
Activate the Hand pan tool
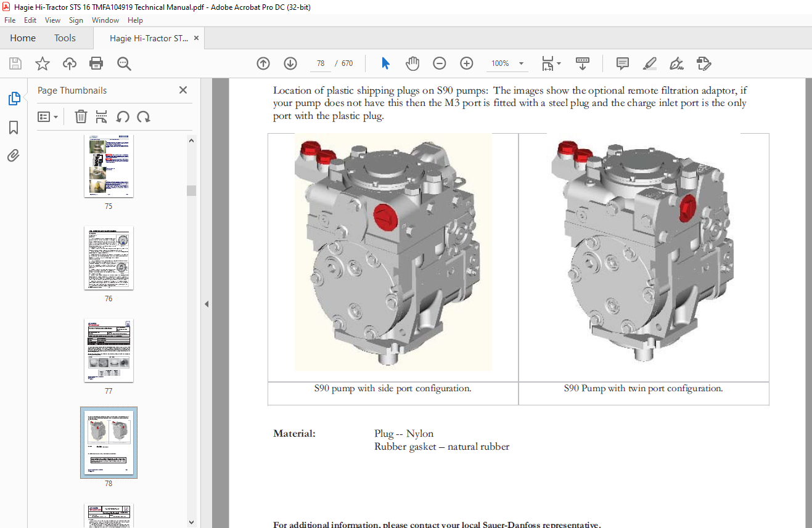pos(412,63)
